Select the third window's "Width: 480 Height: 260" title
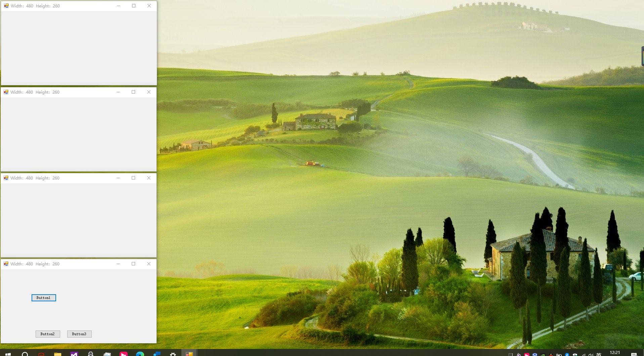This screenshot has width=644, height=356. coord(35,178)
